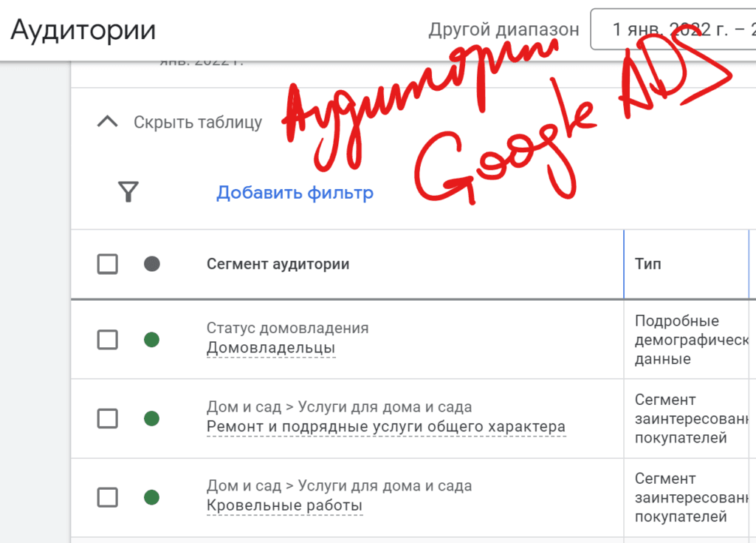Open the "Домовладельцы" segment link
Viewport: 756px width, 543px height.
[x=271, y=347]
